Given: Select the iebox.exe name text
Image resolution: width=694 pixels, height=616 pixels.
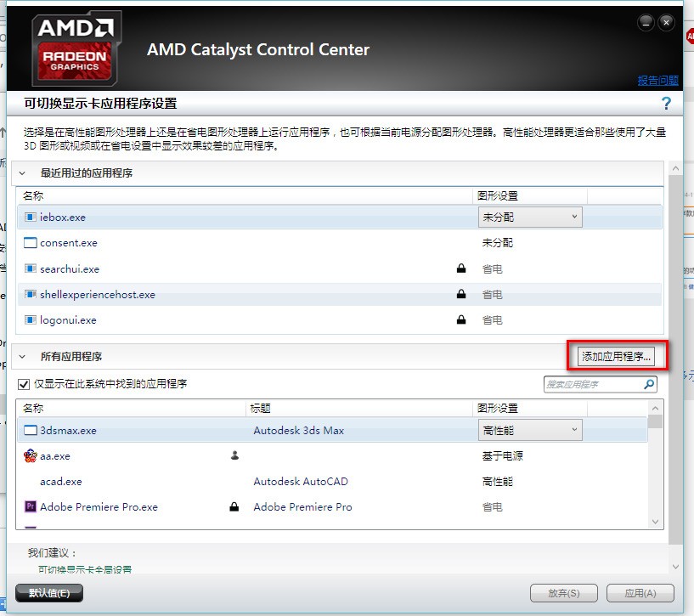Looking at the screenshot, I should (x=62, y=217).
